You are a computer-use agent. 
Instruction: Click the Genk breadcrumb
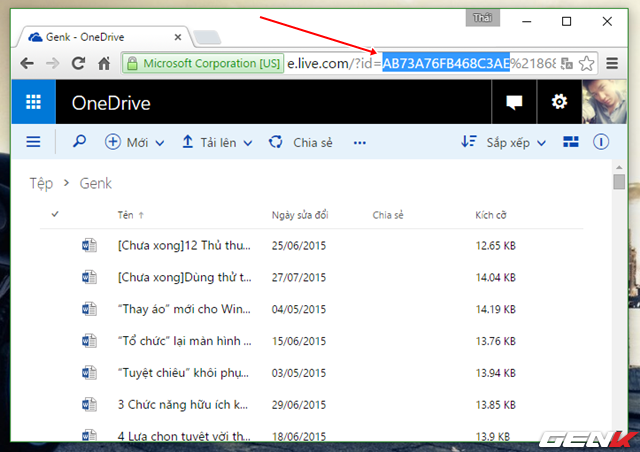(x=96, y=183)
